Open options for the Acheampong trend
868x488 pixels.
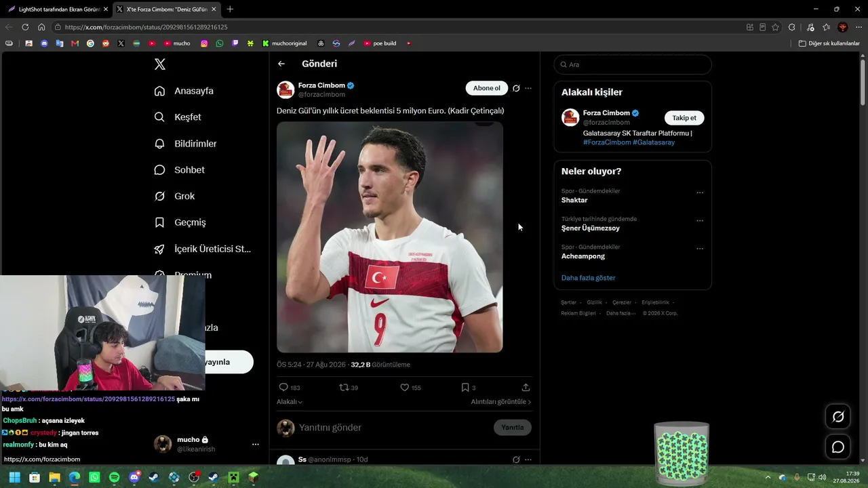click(x=700, y=249)
